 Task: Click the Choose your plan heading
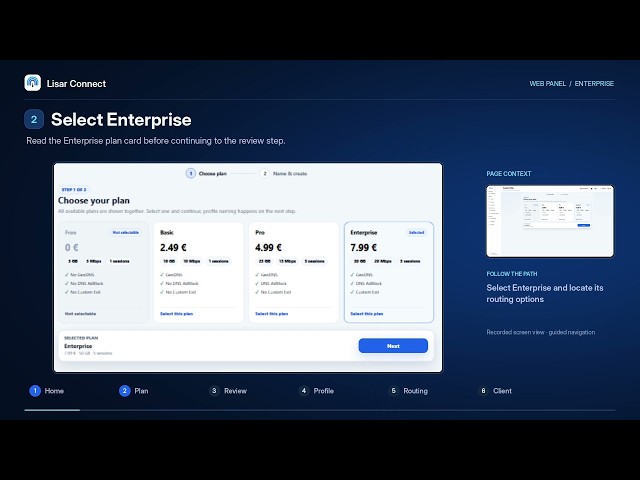tap(94, 200)
